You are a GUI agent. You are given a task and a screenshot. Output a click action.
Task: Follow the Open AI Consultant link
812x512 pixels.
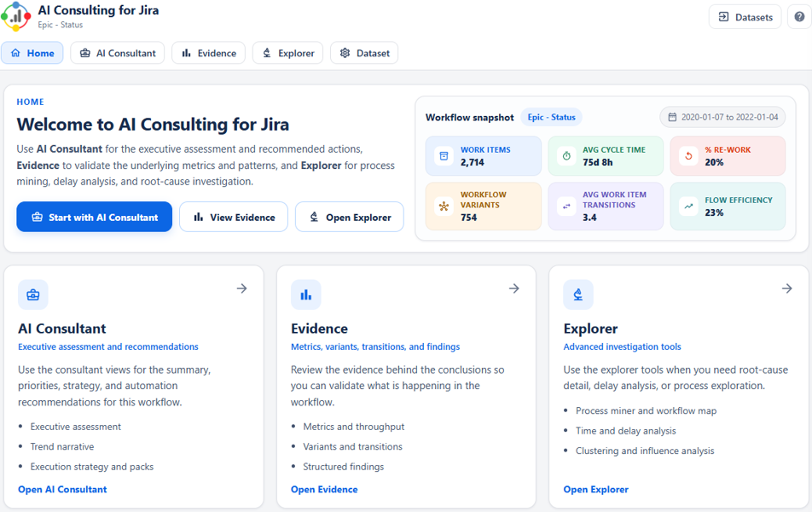(x=62, y=489)
